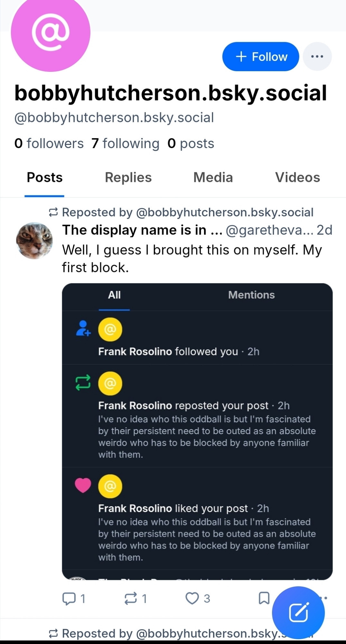Open the embedded notifications screenshot image
The image size is (346, 644).
click(197, 431)
